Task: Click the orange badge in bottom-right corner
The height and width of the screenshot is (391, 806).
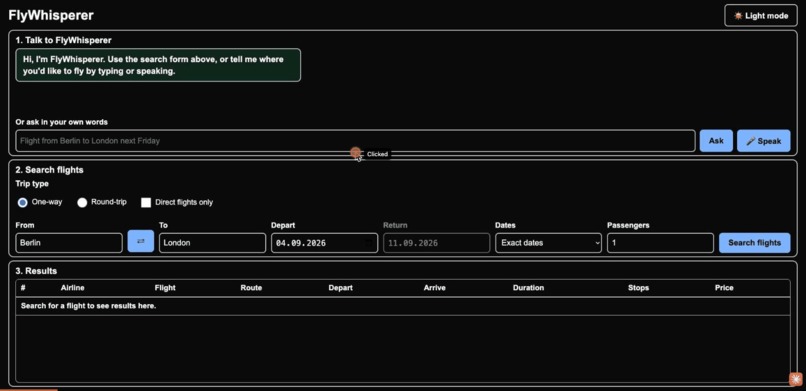Action: tap(796, 379)
